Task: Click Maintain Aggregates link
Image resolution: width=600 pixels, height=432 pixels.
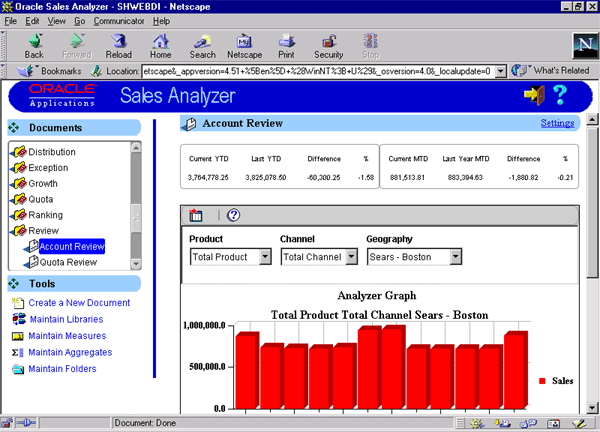Action: point(70,352)
